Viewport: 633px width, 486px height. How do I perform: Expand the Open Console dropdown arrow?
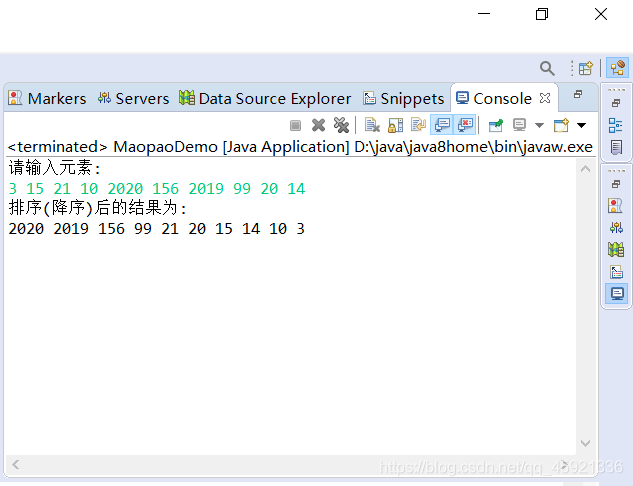pos(581,125)
